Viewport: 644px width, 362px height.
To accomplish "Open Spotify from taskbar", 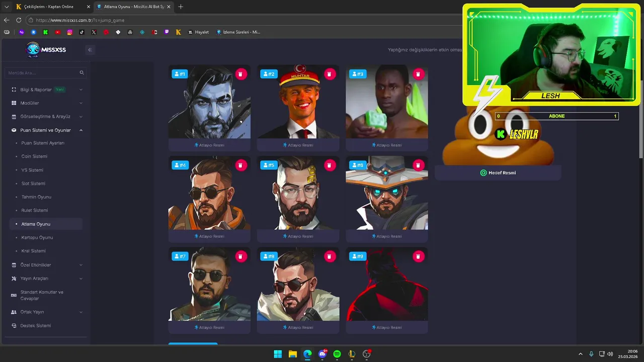I will 337,354.
